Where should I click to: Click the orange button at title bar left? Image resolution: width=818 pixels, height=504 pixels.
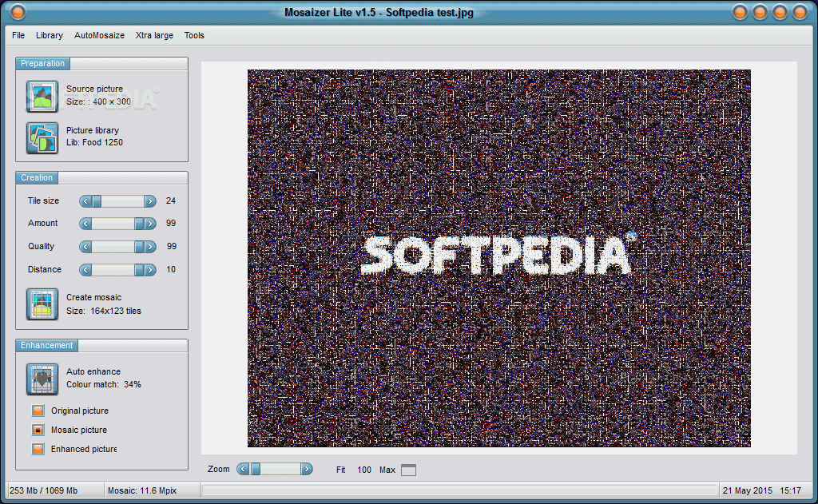tap(18, 11)
